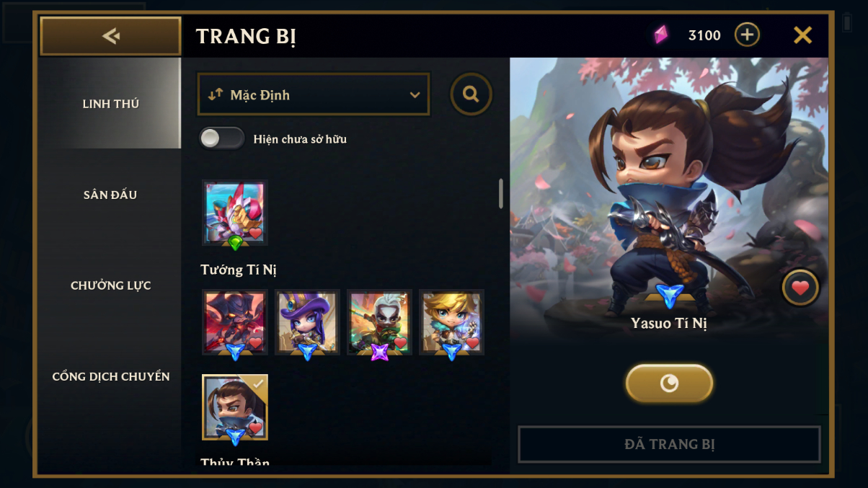Toggle favorite heart on Yasuo thumbnail
Screen dimensions: 868x488
pyautogui.click(x=255, y=428)
